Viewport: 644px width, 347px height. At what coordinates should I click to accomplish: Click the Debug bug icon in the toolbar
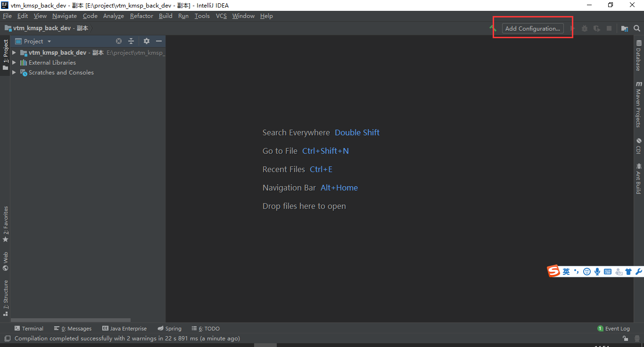point(585,28)
